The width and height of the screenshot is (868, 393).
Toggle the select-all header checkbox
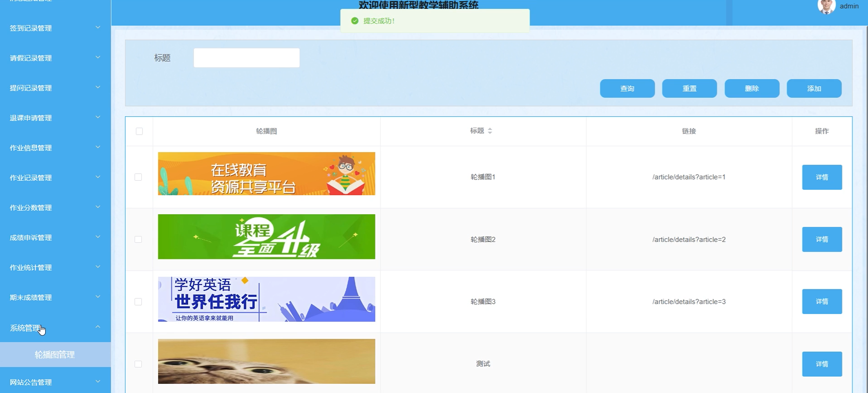[139, 131]
